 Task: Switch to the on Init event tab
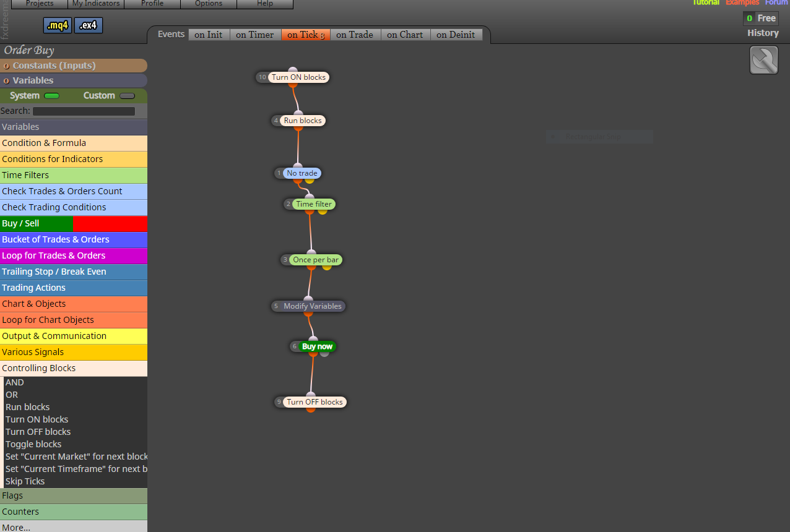click(x=209, y=35)
